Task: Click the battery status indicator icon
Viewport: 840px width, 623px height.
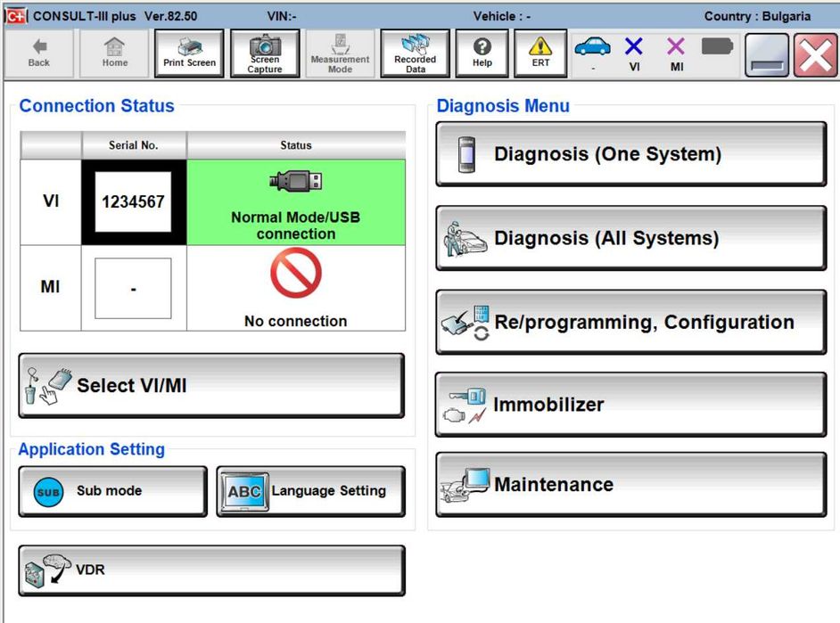Action: [717, 46]
